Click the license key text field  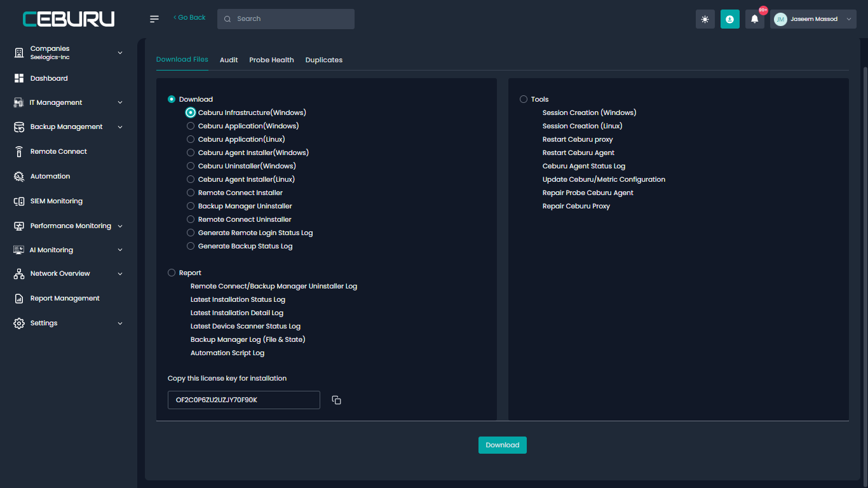click(244, 400)
